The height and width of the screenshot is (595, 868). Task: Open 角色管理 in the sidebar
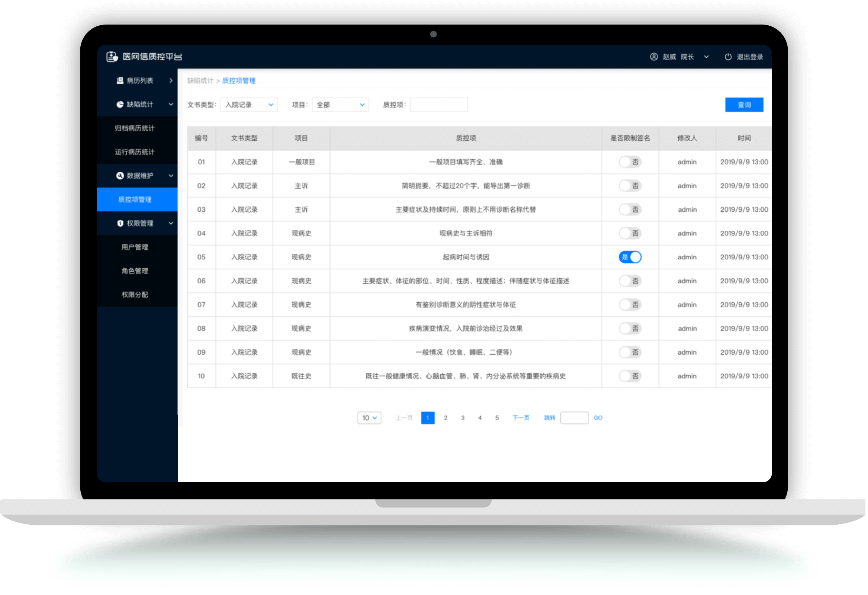click(x=138, y=271)
